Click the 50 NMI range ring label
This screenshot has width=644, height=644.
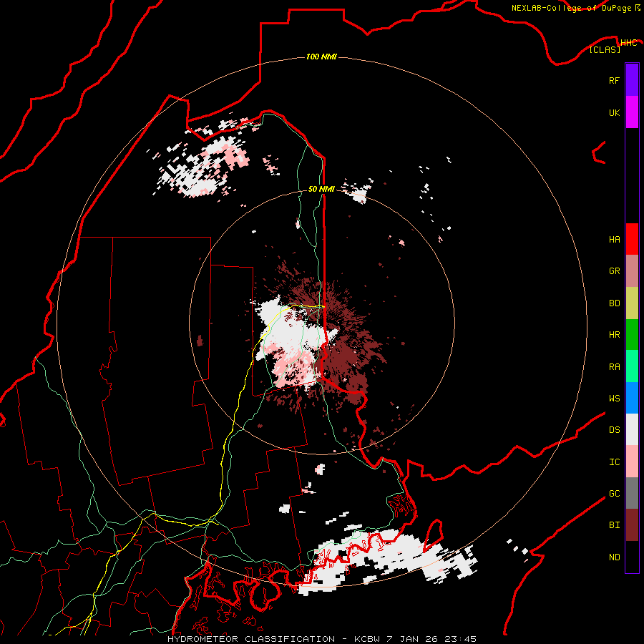tap(321, 189)
